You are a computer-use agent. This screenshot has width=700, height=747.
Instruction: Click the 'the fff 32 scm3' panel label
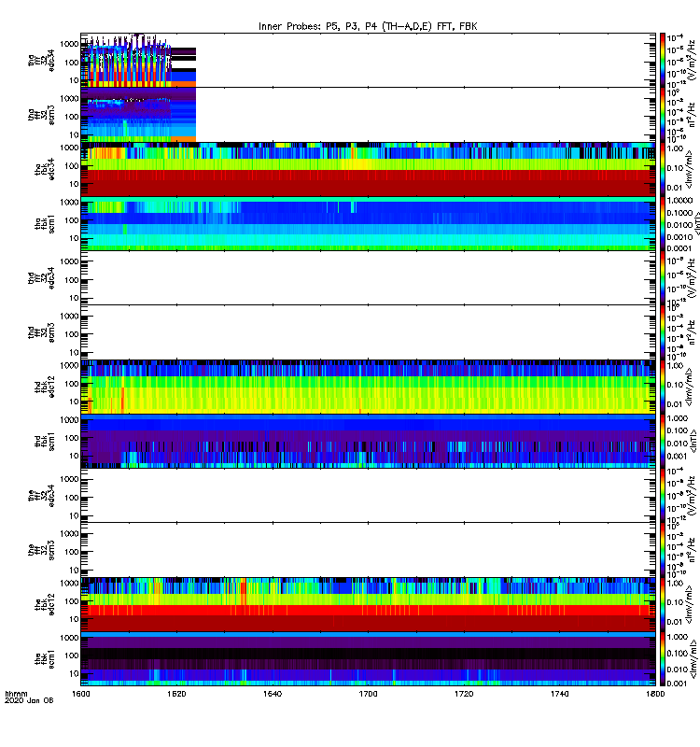41,550
